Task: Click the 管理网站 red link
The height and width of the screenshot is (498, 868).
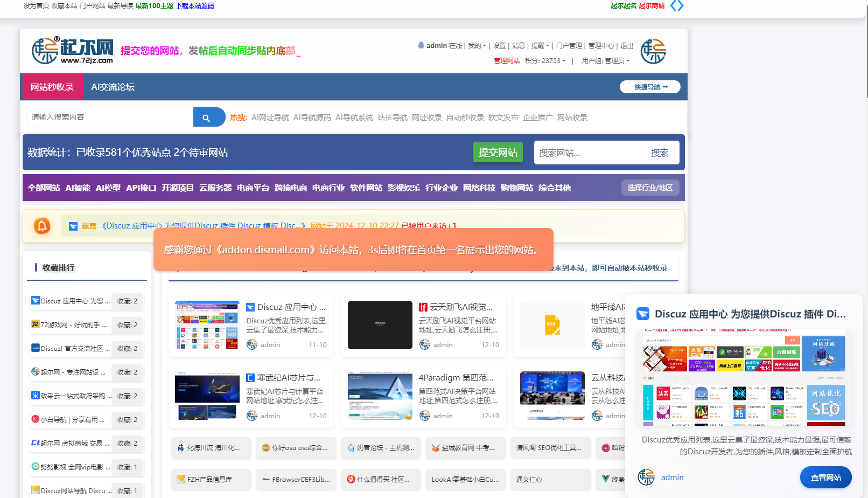Action: [507, 61]
